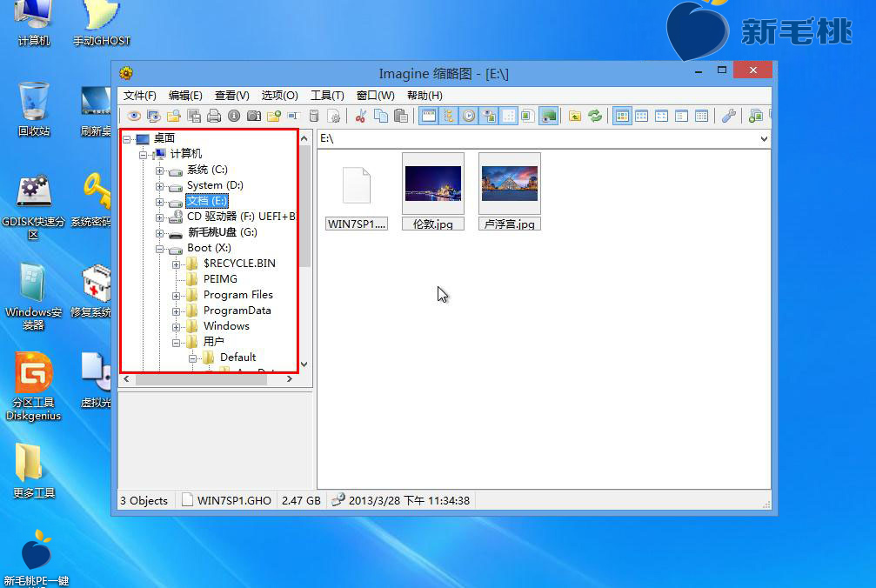Collapse the 计算机 tree node

click(x=143, y=155)
